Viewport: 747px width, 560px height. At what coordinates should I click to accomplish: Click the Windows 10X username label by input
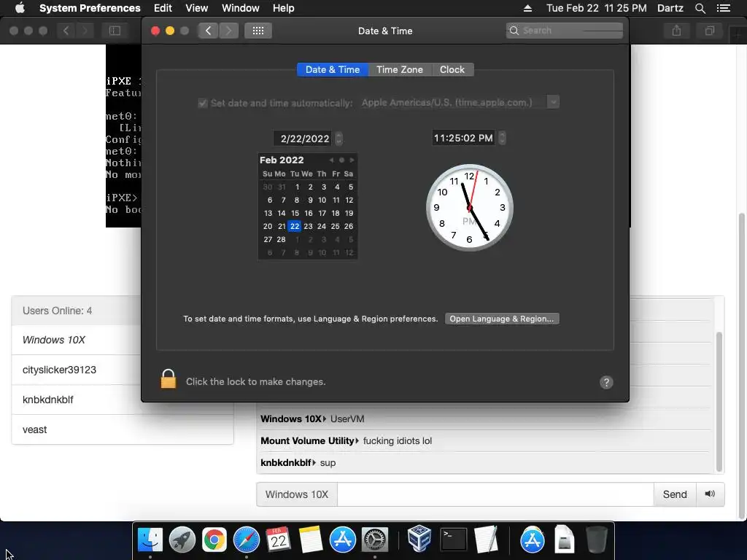point(297,494)
